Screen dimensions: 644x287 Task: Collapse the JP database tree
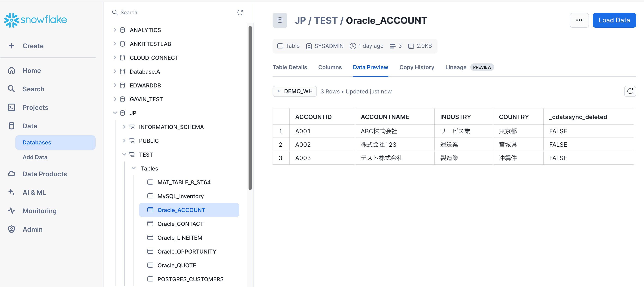[x=115, y=113]
